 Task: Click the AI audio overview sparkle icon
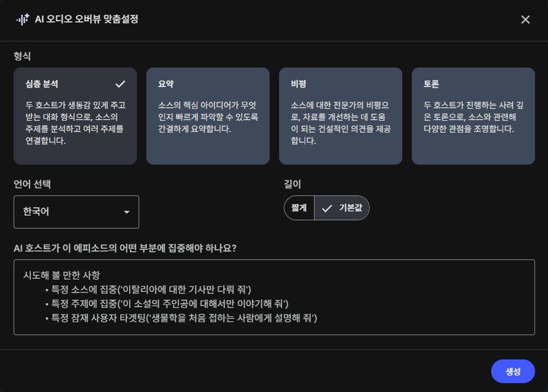(23, 20)
